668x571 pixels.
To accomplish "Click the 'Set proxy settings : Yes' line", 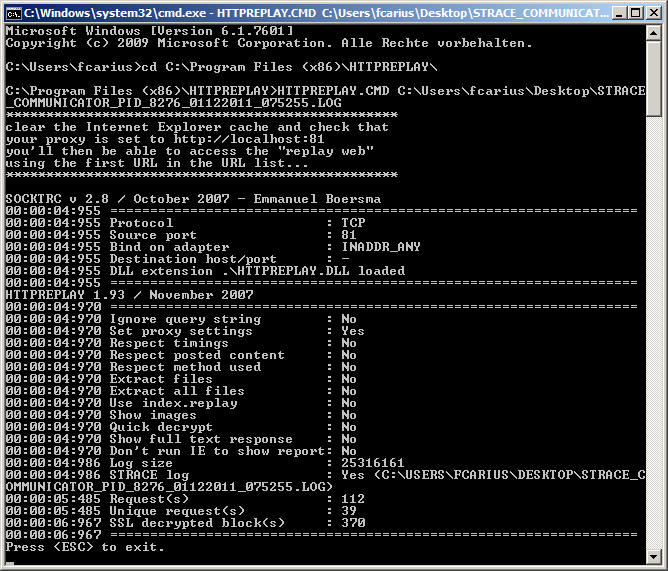I will tap(185, 331).
